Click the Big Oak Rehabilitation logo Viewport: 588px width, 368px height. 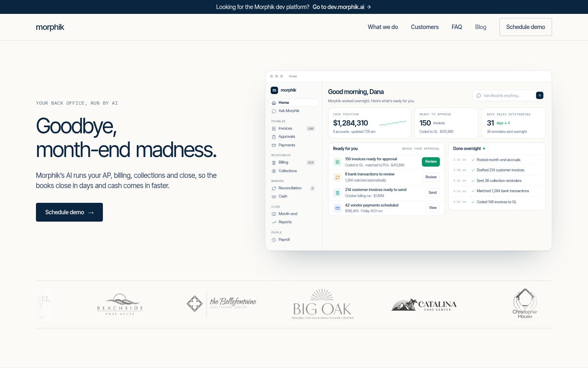point(323,304)
